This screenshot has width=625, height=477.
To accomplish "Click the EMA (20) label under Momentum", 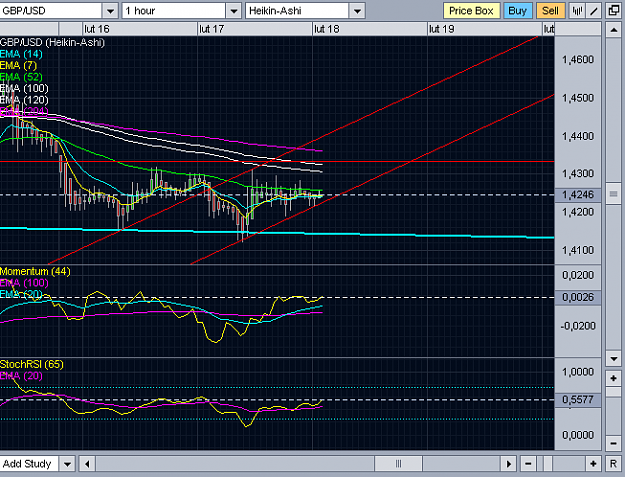I will pyautogui.click(x=22, y=295).
